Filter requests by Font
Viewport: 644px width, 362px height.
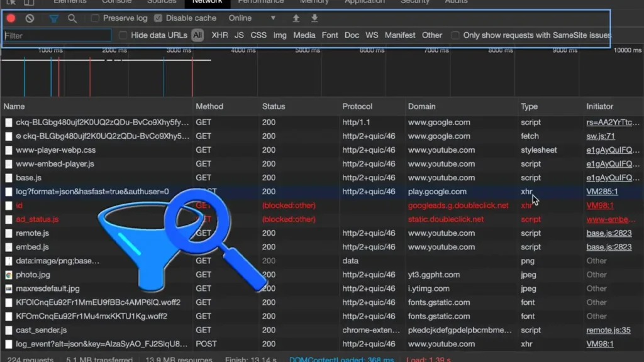[330, 35]
